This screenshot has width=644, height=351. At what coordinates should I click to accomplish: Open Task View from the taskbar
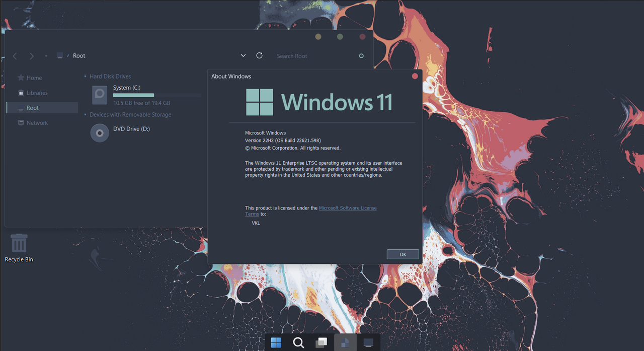pyautogui.click(x=321, y=343)
